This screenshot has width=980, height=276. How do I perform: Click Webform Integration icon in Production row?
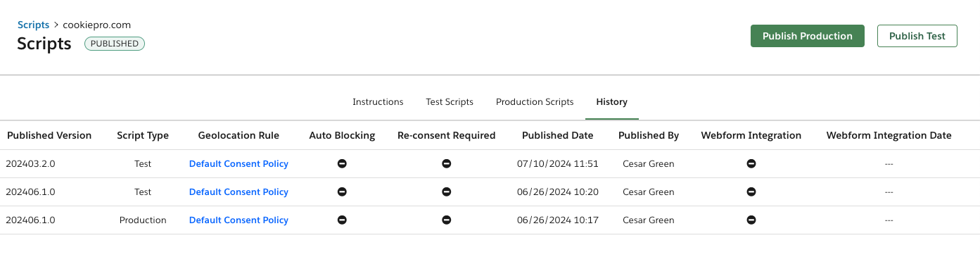click(x=751, y=220)
